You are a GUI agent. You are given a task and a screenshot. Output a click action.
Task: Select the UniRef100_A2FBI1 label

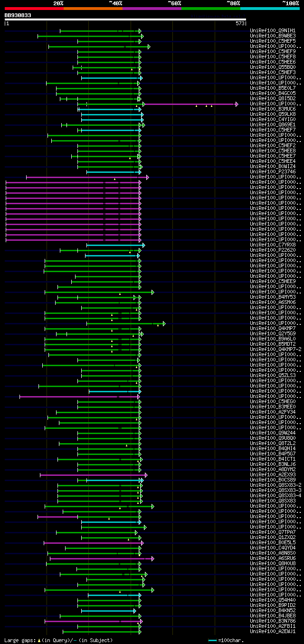click(x=272, y=626)
